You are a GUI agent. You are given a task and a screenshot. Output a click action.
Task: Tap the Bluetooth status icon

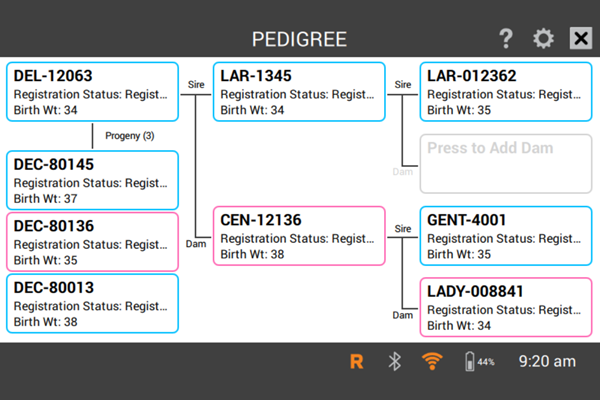tap(394, 362)
